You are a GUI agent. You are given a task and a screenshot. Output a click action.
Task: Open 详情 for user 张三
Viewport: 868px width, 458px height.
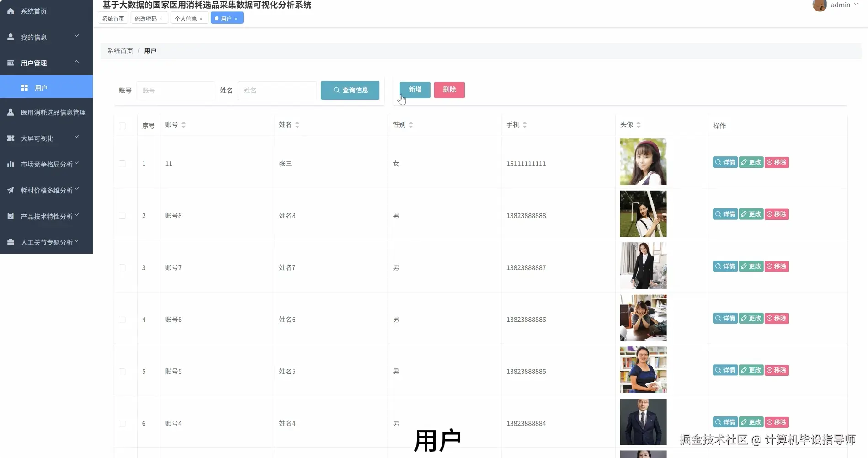(725, 162)
